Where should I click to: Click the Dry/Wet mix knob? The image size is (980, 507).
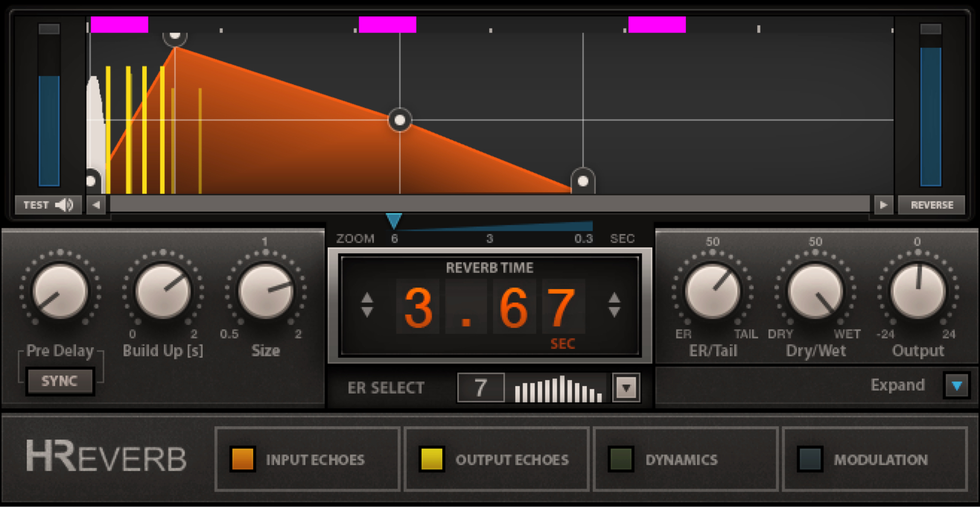pyautogui.click(x=816, y=292)
